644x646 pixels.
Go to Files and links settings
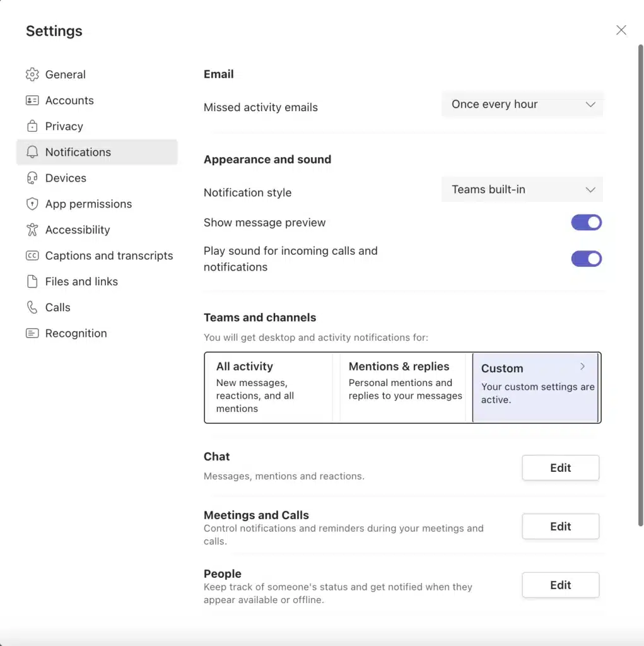pos(97,281)
